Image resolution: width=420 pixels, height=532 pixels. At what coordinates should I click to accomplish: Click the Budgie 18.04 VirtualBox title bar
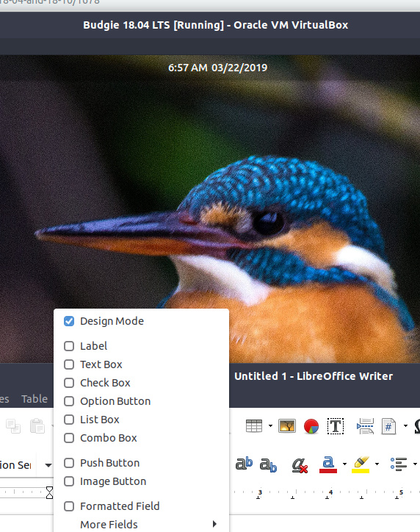pyautogui.click(x=216, y=25)
